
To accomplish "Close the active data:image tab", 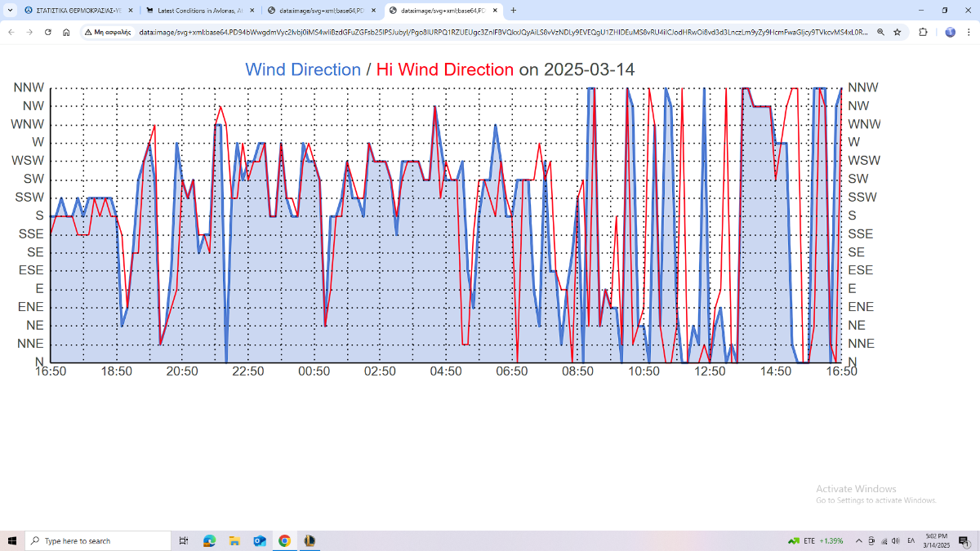I will (495, 11).
